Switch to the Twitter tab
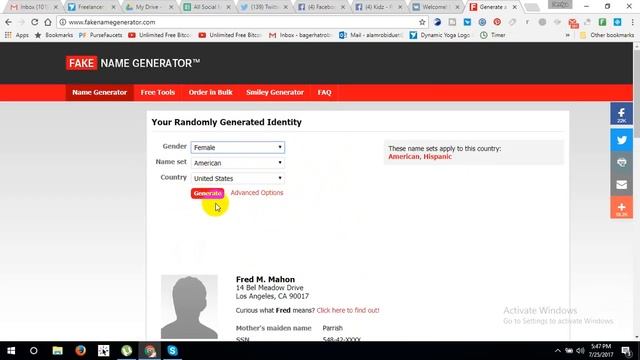The height and width of the screenshot is (360, 640). pos(262,7)
